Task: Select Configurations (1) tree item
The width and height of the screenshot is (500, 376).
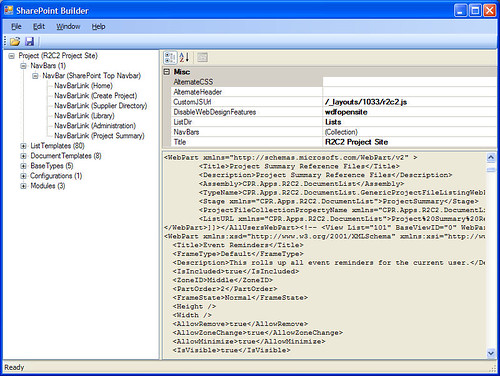Action: click(x=56, y=176)
